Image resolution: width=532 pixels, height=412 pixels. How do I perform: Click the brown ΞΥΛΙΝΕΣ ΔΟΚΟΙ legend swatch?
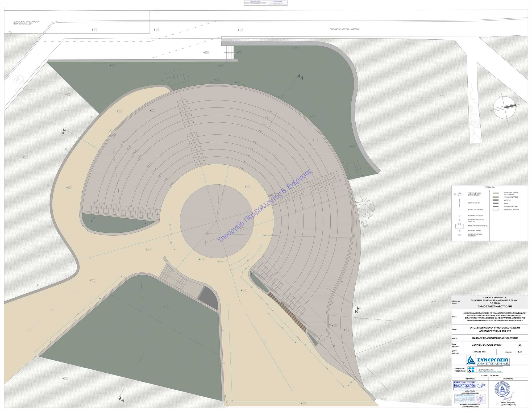[495, 206]
